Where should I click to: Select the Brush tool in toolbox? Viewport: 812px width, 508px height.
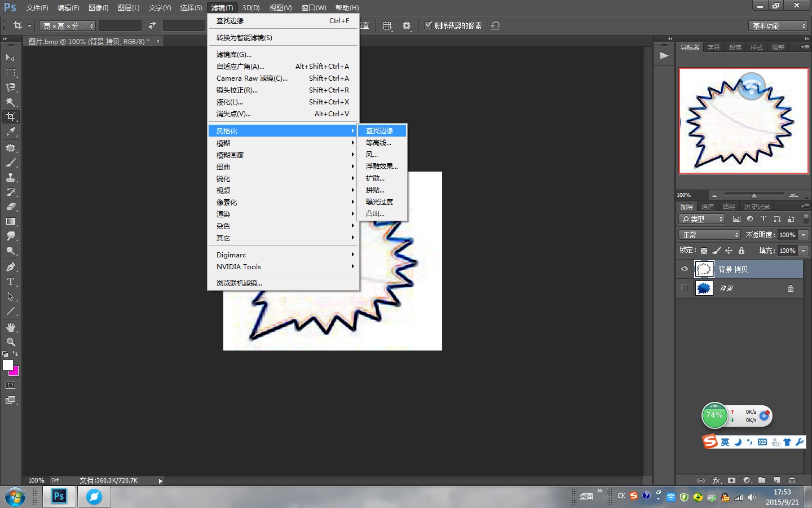[x=11, y=162]
